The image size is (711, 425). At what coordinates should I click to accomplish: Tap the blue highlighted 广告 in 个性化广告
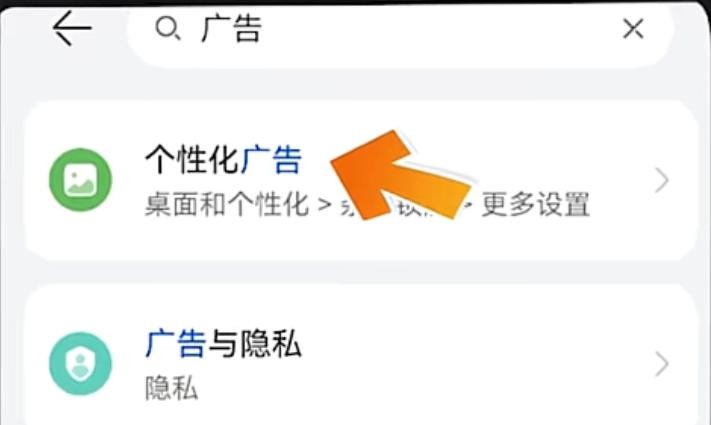pyautogui.click(x=271, y=160)
